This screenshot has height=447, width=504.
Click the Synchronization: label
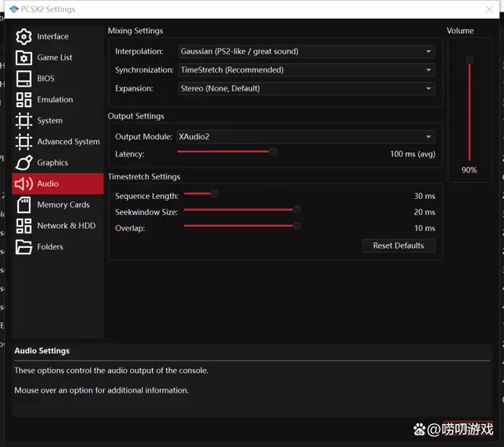pyautogui.click(x=144, y=70)
